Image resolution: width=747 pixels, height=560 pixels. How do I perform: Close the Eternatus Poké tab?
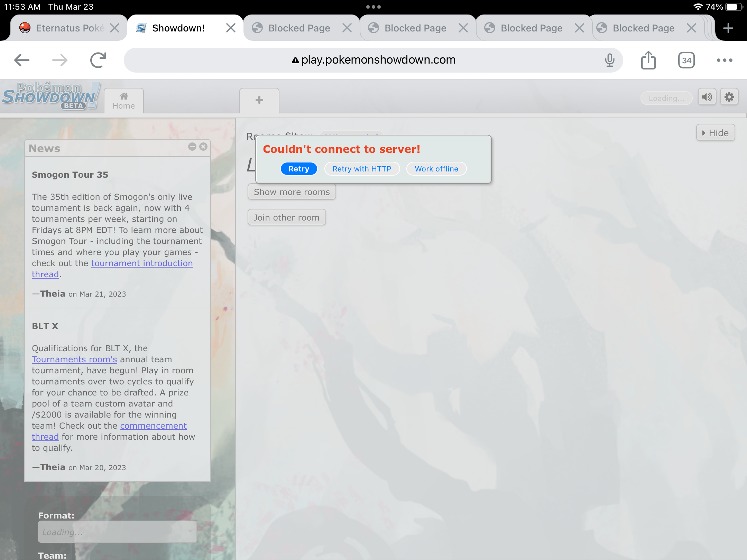(115, 28)
